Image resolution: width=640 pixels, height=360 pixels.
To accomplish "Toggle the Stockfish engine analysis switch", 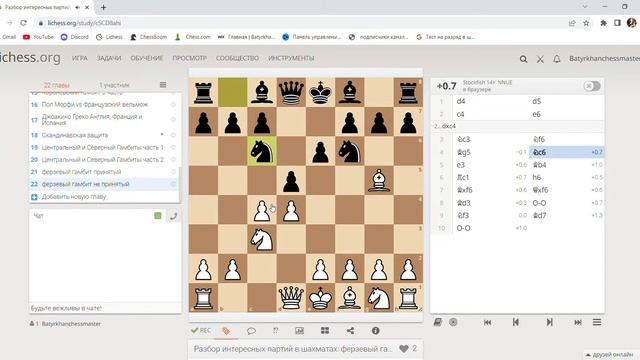I will (x=592, y=86).
